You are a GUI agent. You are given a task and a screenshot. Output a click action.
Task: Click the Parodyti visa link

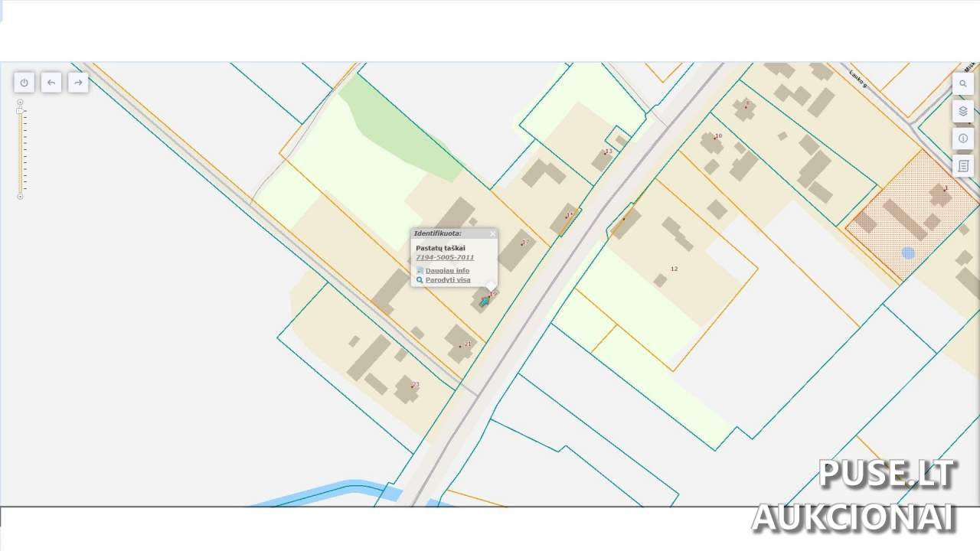tap(448, 280)
